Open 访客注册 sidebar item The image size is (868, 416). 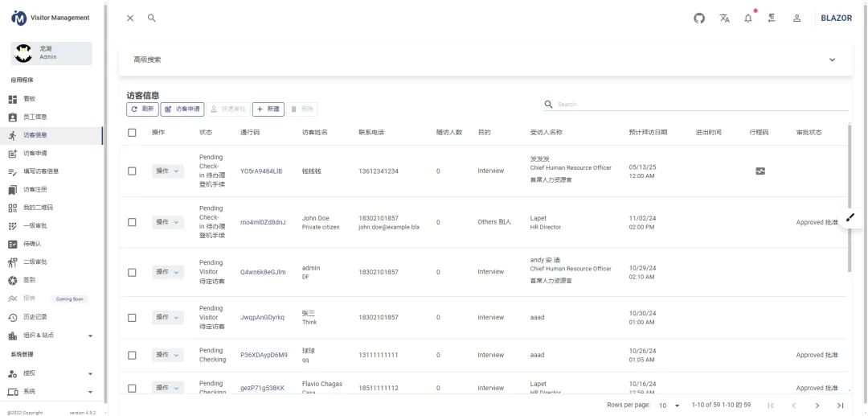(x=51, y=190)
